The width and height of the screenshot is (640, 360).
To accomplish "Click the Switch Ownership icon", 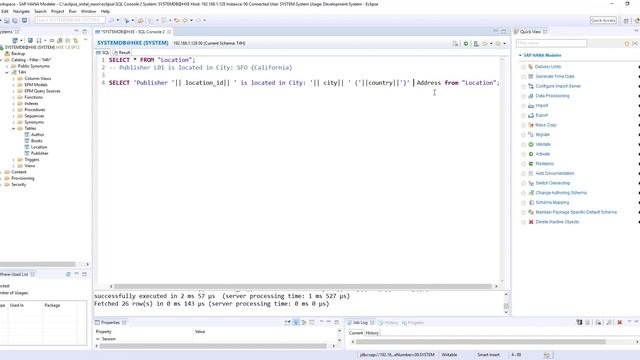I will [531, 183].
